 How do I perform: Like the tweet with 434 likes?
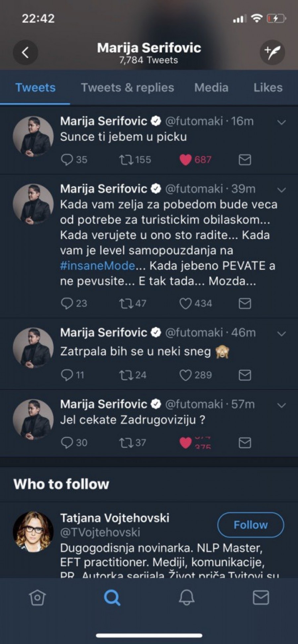click(185, 303)
